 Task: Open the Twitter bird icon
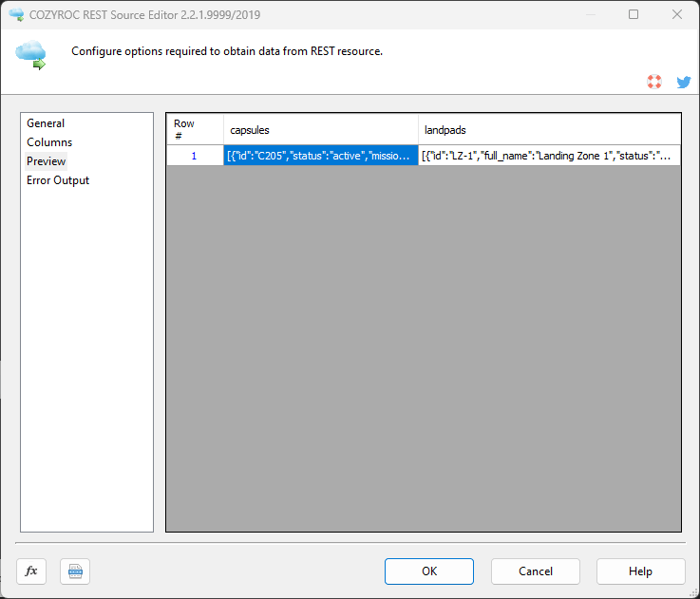tap(684, 82)
